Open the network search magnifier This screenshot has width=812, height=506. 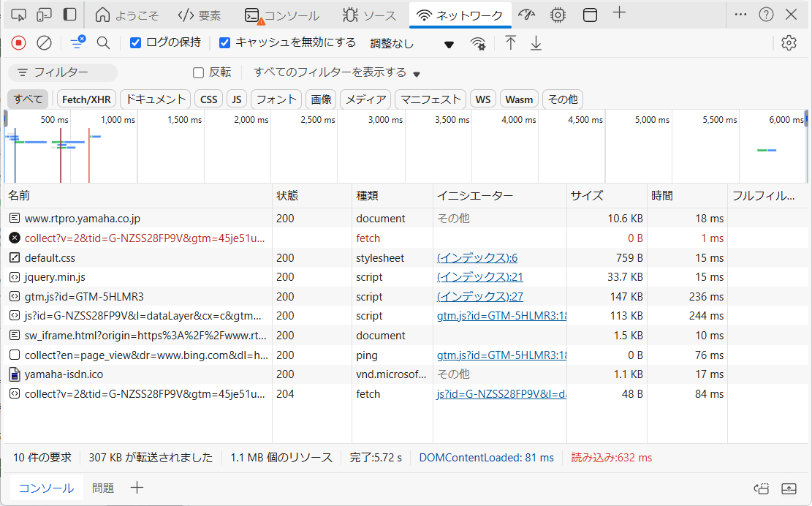click(103, 43)
